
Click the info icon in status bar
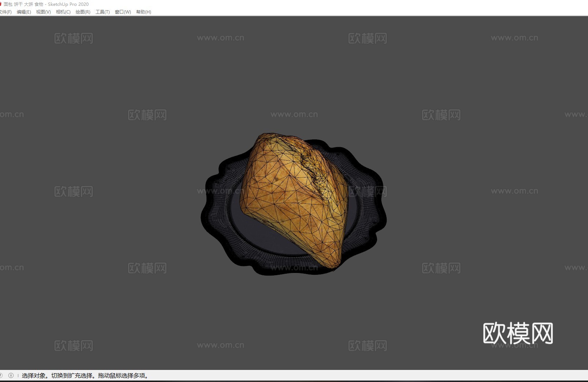(11, 375)
